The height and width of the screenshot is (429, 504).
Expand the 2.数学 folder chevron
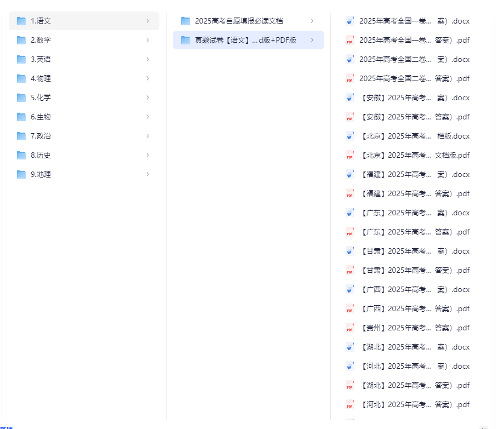click(147, 40)
